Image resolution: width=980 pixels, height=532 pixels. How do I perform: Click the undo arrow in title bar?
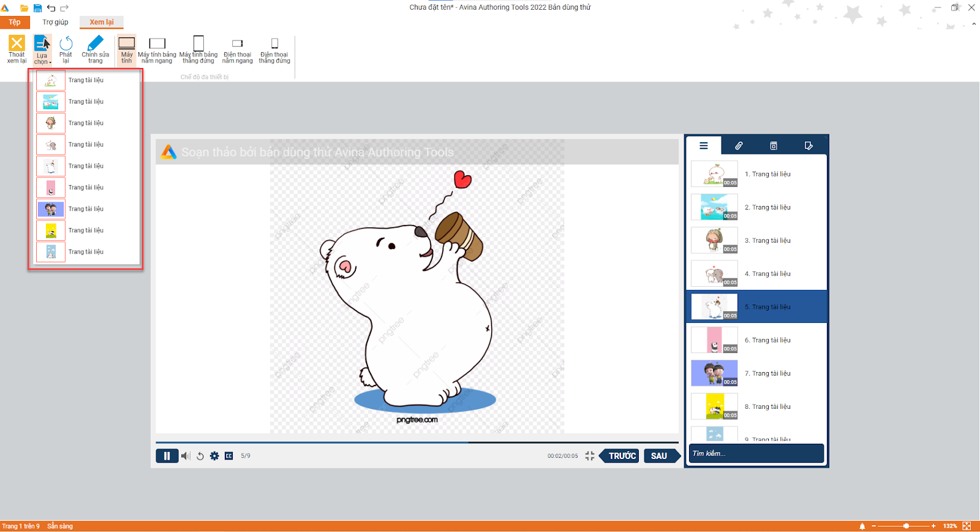[x=51, y=8]
